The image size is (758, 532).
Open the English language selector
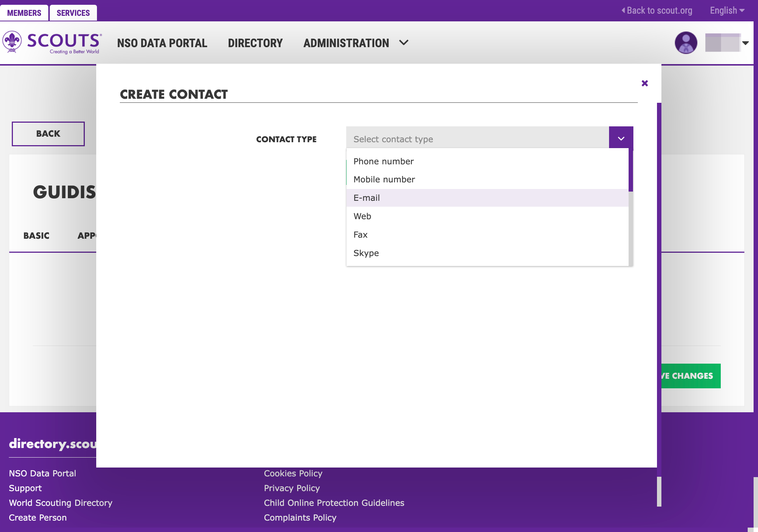(x=727, y=10)
